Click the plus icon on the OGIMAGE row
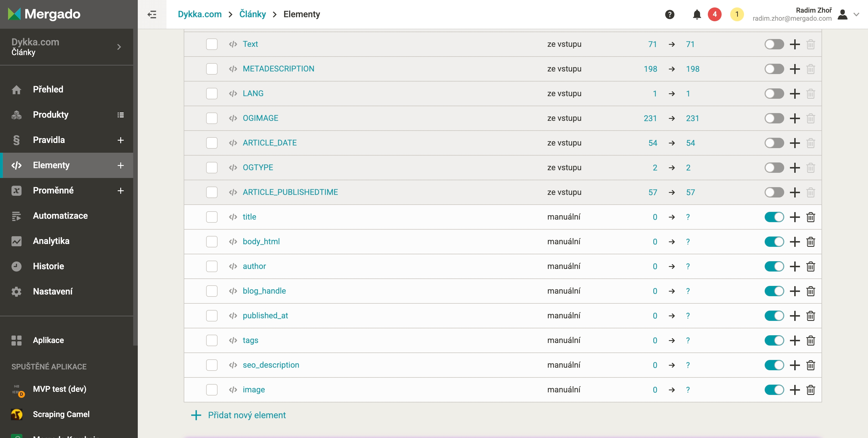868x438 pixels. (795, 118)
